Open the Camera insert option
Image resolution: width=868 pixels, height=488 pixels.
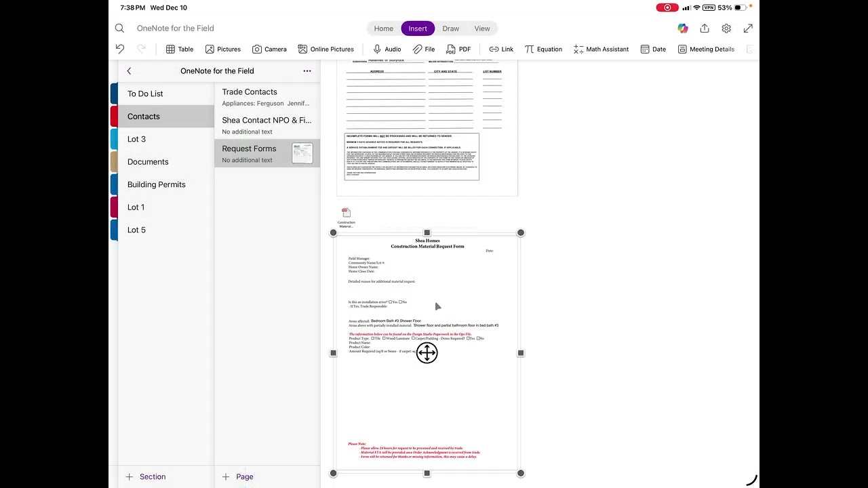(x=269, y=49)
